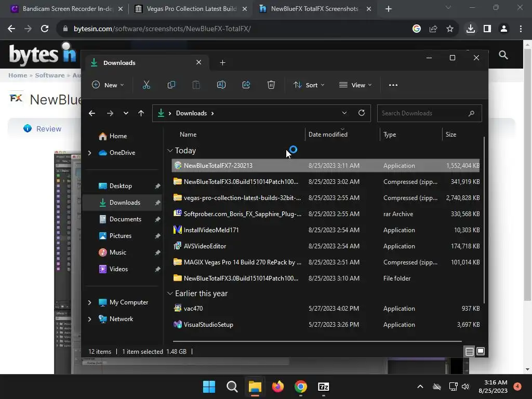Switch to large thumbnails view icon in status bar
This screenshot has width=532, height=399.
[x=481, y=352]
